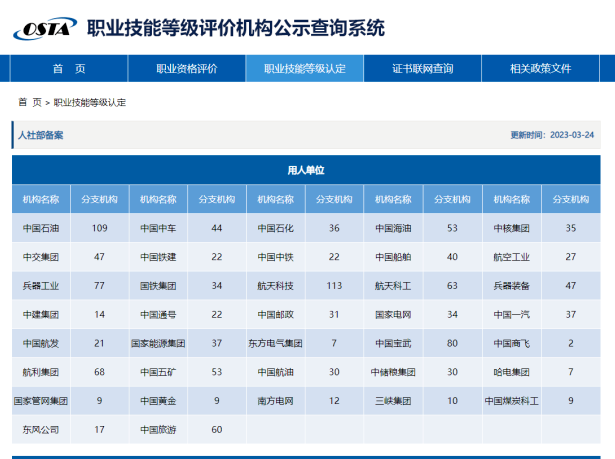The image size is (615, 459).
Task: Select 中国旅游 in the table
Action: pyautogui.click(x=158, y=430)
